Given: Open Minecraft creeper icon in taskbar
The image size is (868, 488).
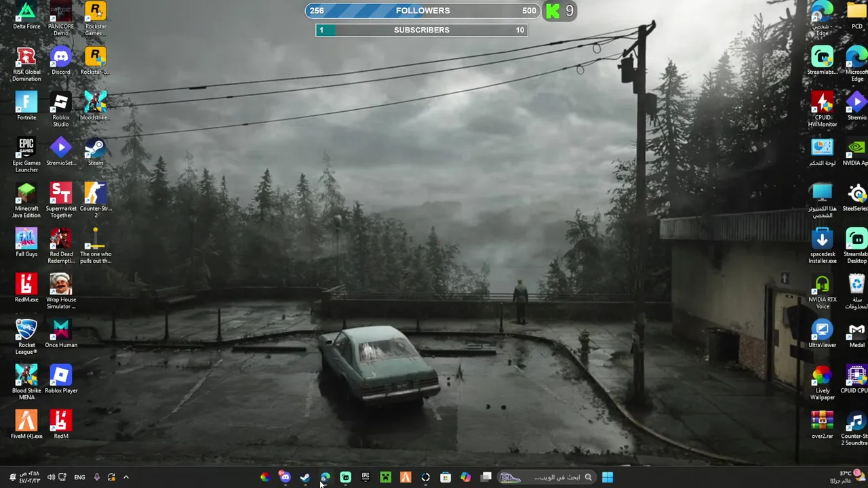Looking at the screenshot, I should pyautogui.click(x=385, y=477).
